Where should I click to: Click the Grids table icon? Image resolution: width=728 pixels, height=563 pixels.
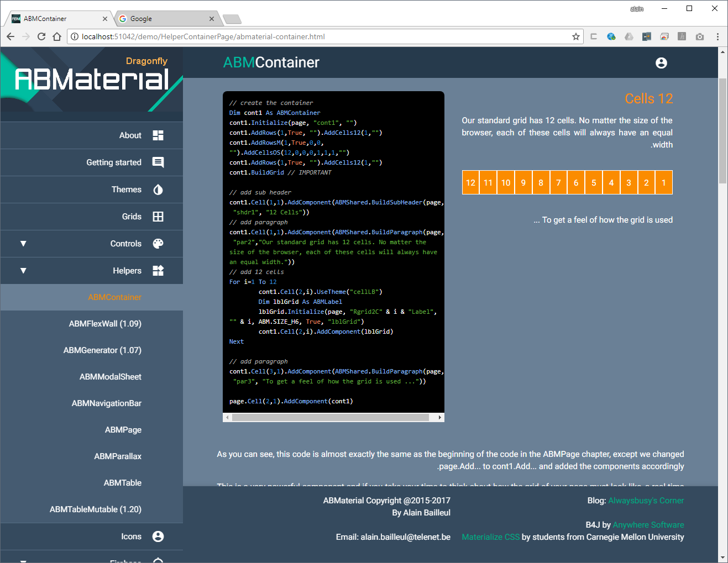158,217
